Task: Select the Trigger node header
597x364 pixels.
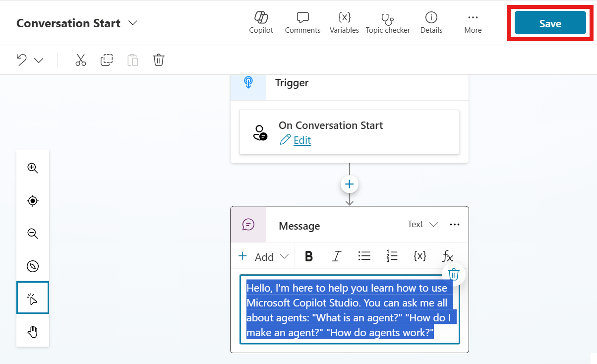Action: (x=292, y=83)
